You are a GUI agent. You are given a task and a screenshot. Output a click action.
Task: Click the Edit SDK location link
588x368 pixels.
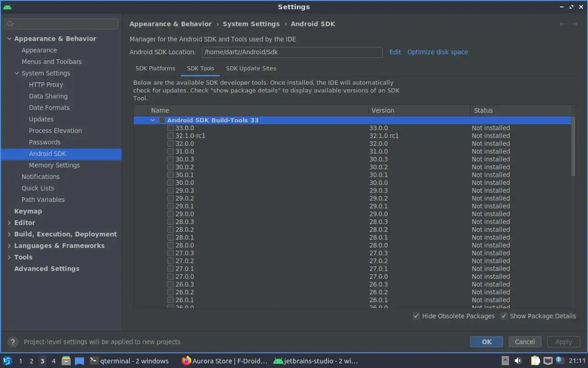point(395,52)
